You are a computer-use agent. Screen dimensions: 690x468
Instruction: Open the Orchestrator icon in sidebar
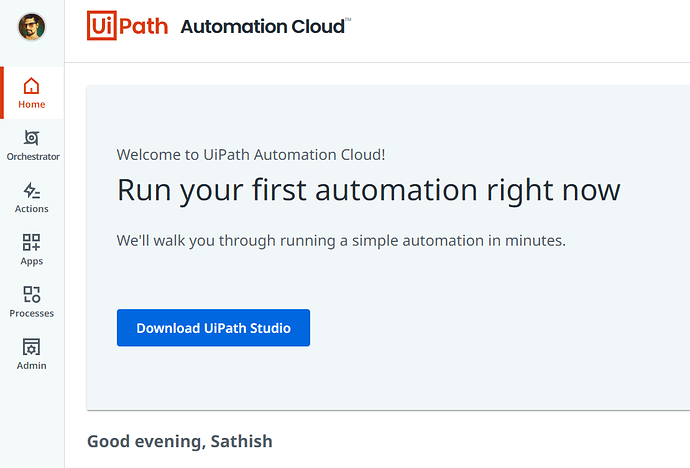pos(32,138)
